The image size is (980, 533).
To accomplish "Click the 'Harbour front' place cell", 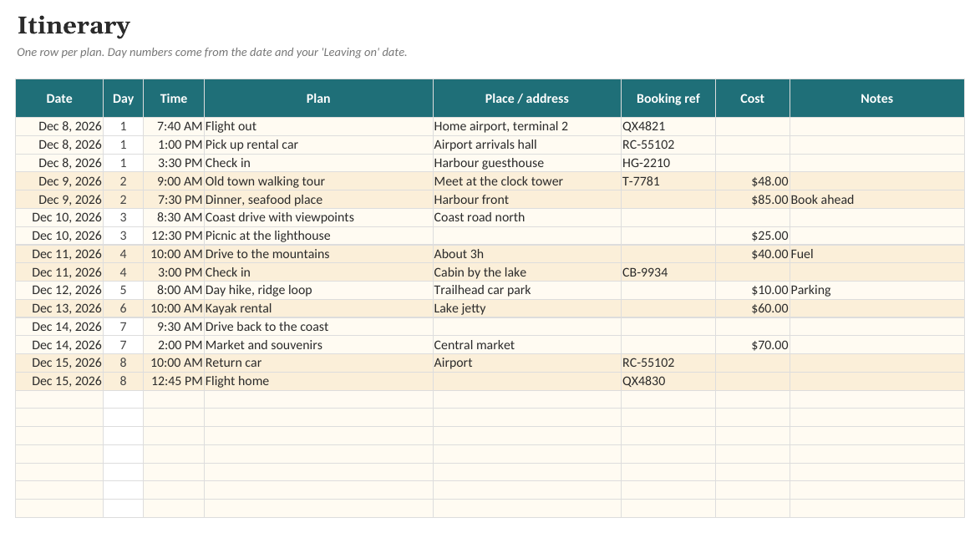I will click(x=527, y=200).
